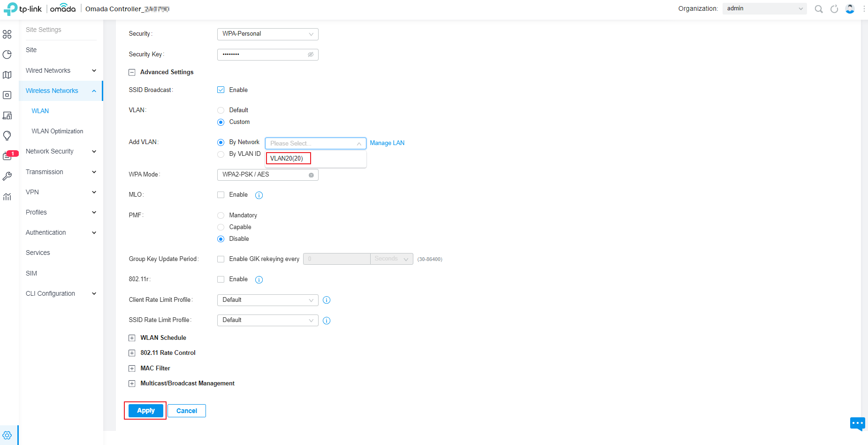Image resolution: width=868 pixels, height=445 pixels.
Task: Open the Logs icon with notification badge
Action: click(8, 156)
